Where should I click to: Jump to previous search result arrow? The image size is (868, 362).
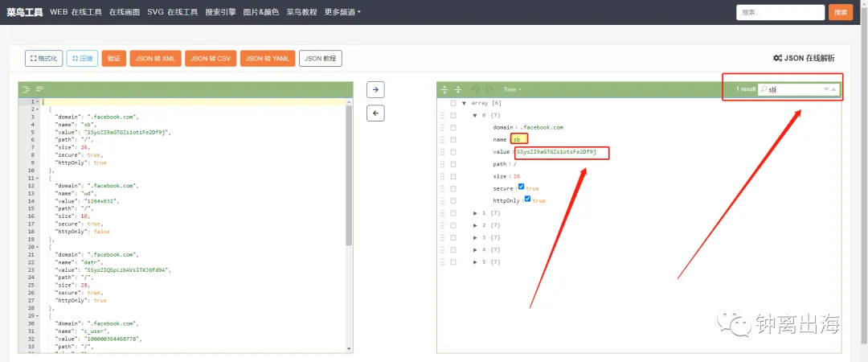point(833,89)
